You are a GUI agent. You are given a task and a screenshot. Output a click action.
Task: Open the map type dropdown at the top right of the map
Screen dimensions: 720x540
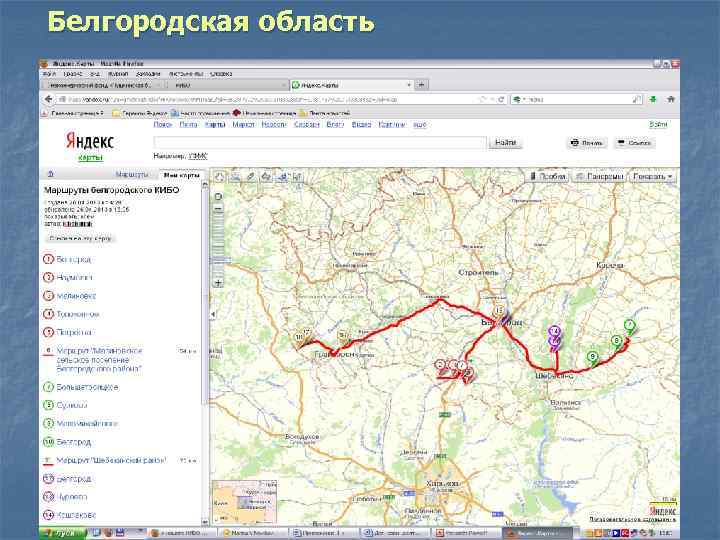[652, 176]
